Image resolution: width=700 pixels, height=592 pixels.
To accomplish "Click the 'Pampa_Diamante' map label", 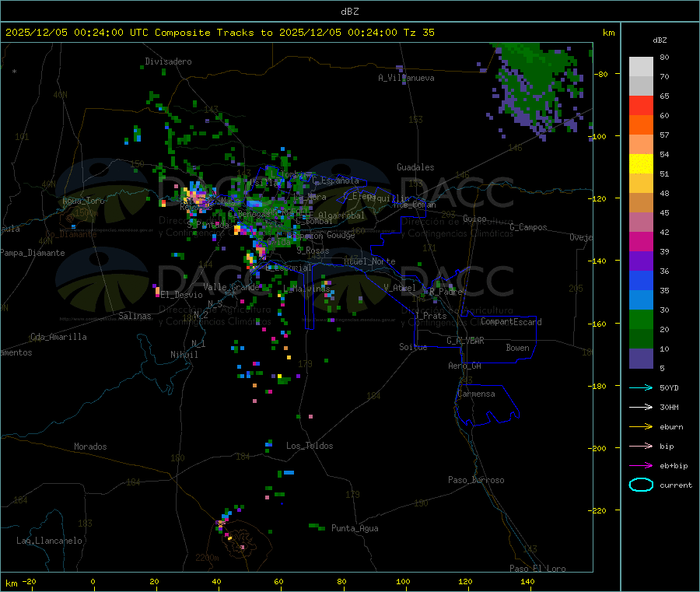I will [32, 253].
